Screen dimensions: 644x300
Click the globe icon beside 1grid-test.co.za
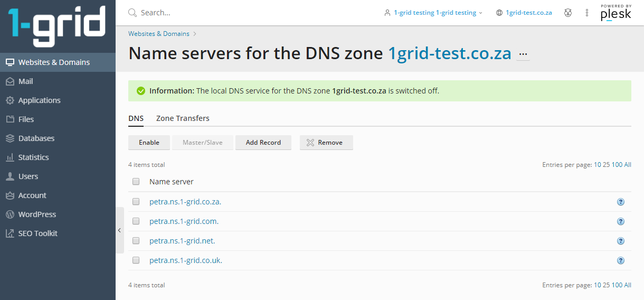click(x=499, y=13)
